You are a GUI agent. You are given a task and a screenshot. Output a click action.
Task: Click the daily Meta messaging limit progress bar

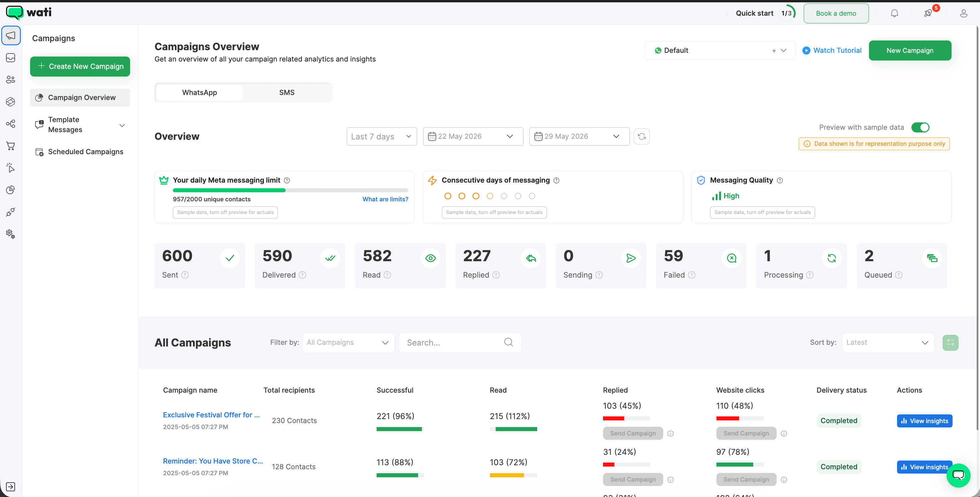(x=290, y=190)
